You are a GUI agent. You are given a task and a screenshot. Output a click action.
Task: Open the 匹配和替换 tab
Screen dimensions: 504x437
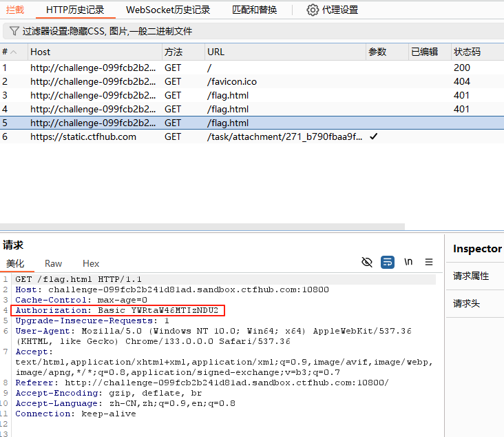pos(254,10)
